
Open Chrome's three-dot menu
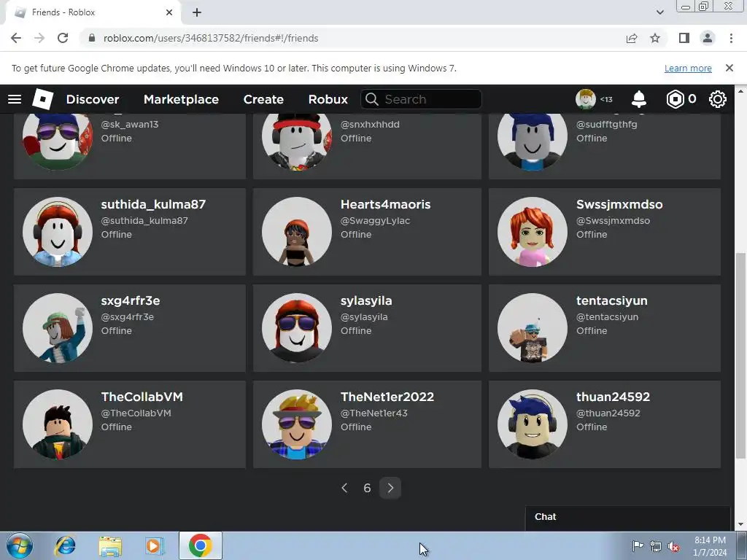[731, 38]
